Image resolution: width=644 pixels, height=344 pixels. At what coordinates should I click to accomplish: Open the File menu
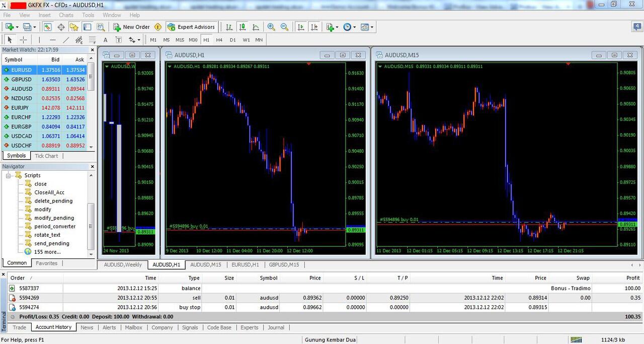(7, 15)
